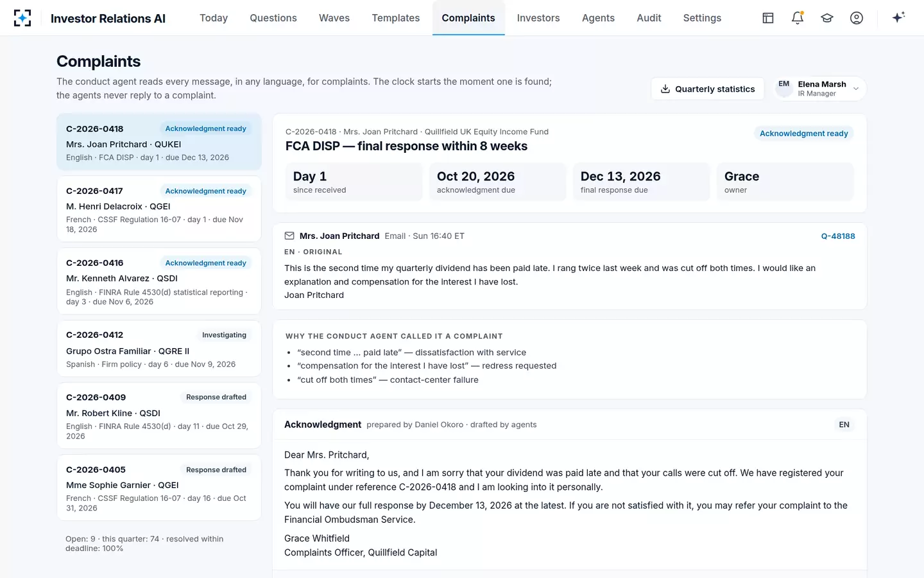The height and width of the screenshot is (578, 924).
Task: Select complaint C-2026-0418 Mrs. Joan Pritchard
Action: (159, 143)
